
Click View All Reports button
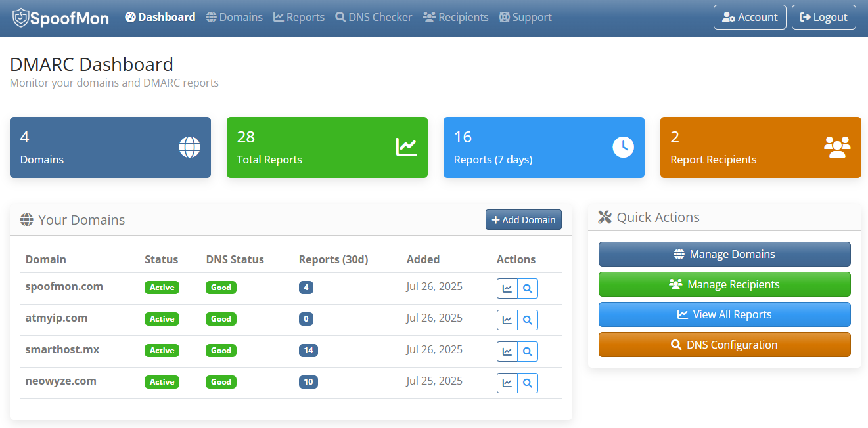pyautogui.click(x=725, y=314)
